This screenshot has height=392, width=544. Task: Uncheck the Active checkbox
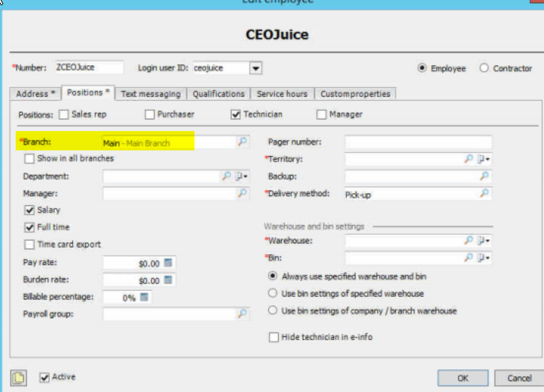[44, 377]
